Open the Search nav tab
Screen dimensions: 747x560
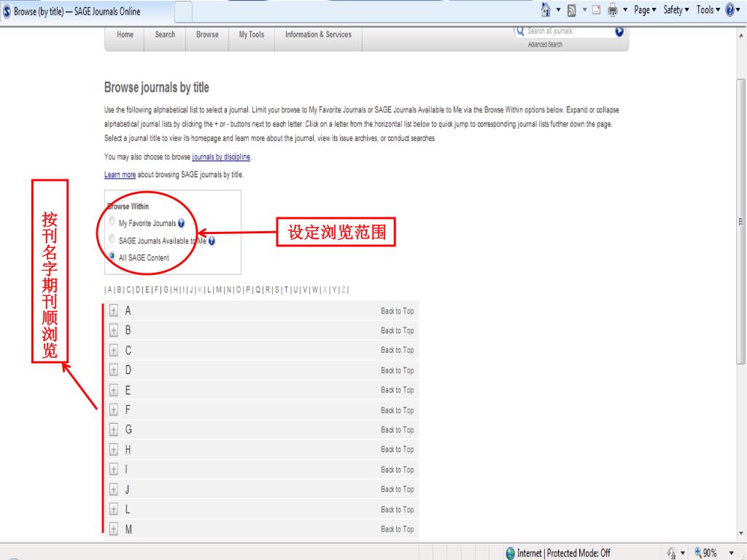(166, 35)
